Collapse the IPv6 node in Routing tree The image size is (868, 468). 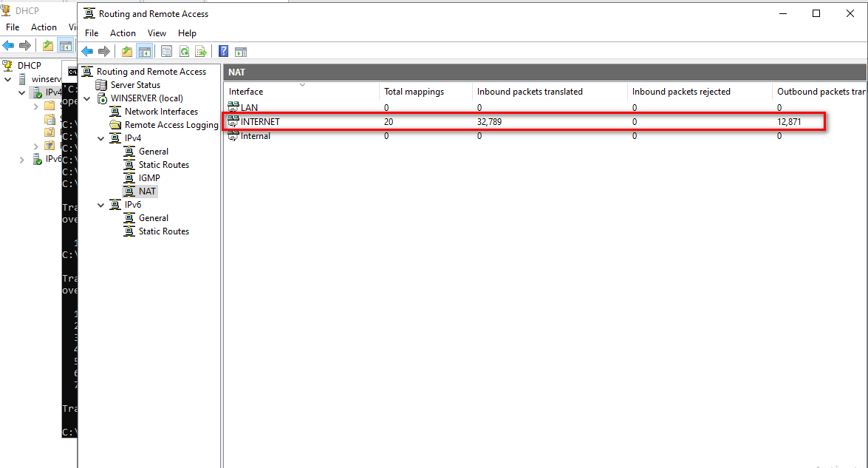pos(101,205)
